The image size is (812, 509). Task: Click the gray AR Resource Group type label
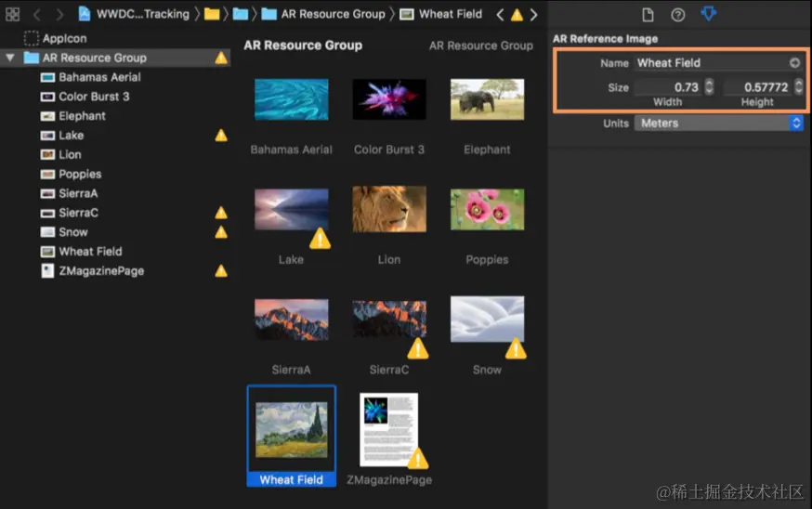click(481, 46)
